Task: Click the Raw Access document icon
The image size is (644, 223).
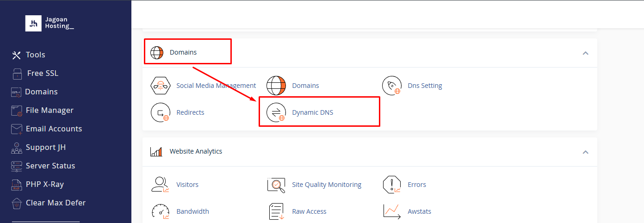Action: 276,211
